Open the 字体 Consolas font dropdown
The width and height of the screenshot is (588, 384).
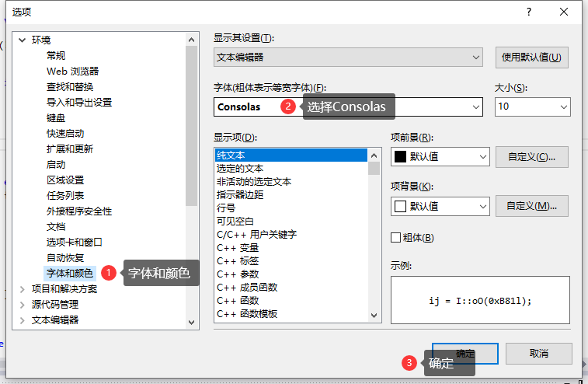tap(476, 107)
